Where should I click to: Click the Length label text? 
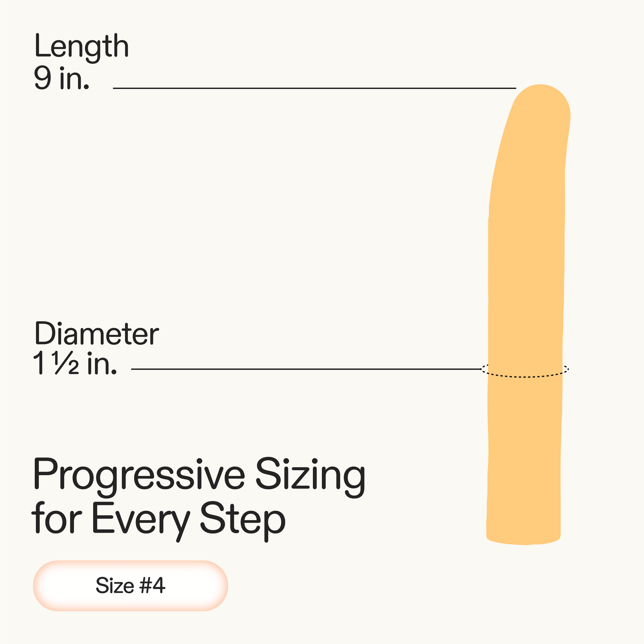(x=82, y=47)
